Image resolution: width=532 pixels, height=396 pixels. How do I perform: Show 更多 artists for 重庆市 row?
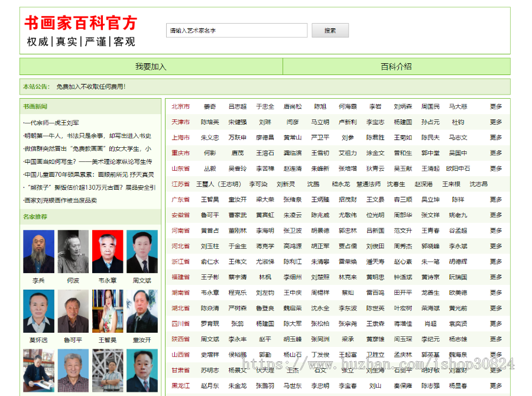496,153
